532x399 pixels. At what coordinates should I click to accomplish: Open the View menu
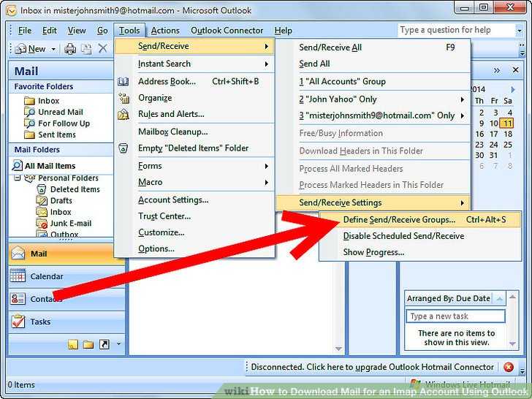tap(77, 31)
